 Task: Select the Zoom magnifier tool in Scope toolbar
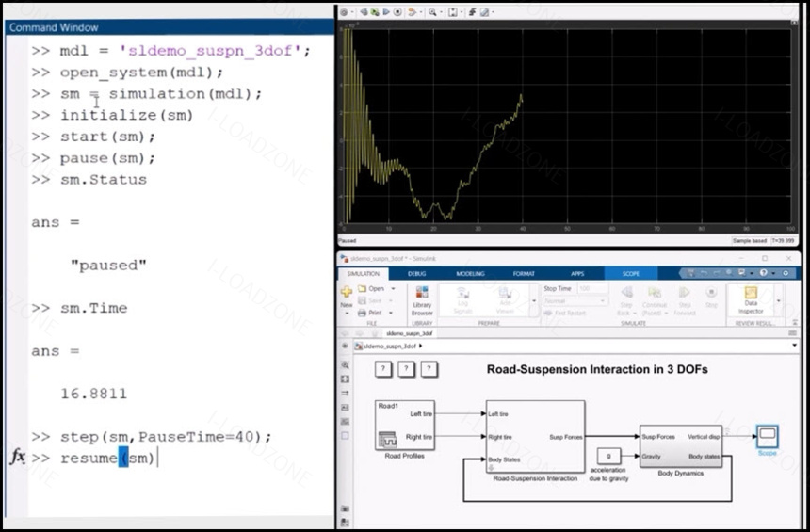click(x=432, y=12)
